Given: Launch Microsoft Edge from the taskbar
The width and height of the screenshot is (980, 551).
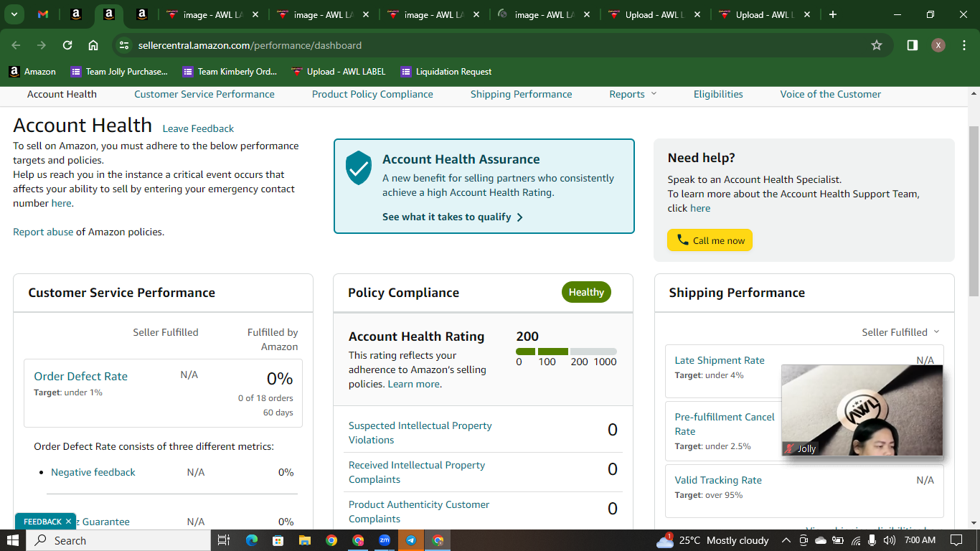Looking at the screenshot, I should (251, 540).
